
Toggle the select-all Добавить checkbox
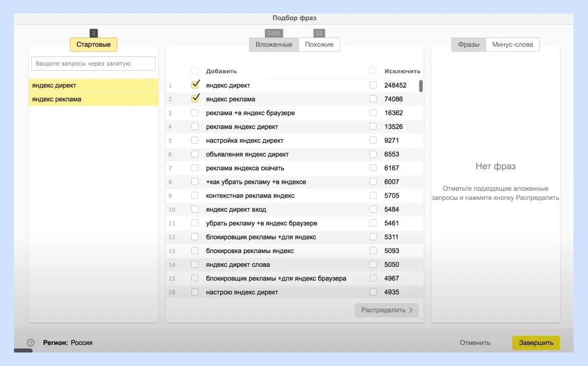tap(194, 71)
